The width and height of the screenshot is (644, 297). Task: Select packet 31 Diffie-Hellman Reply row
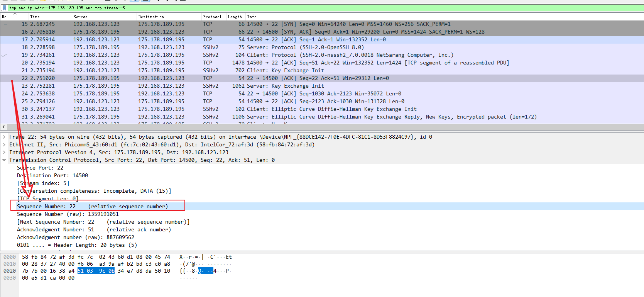(x=322, y=117)
